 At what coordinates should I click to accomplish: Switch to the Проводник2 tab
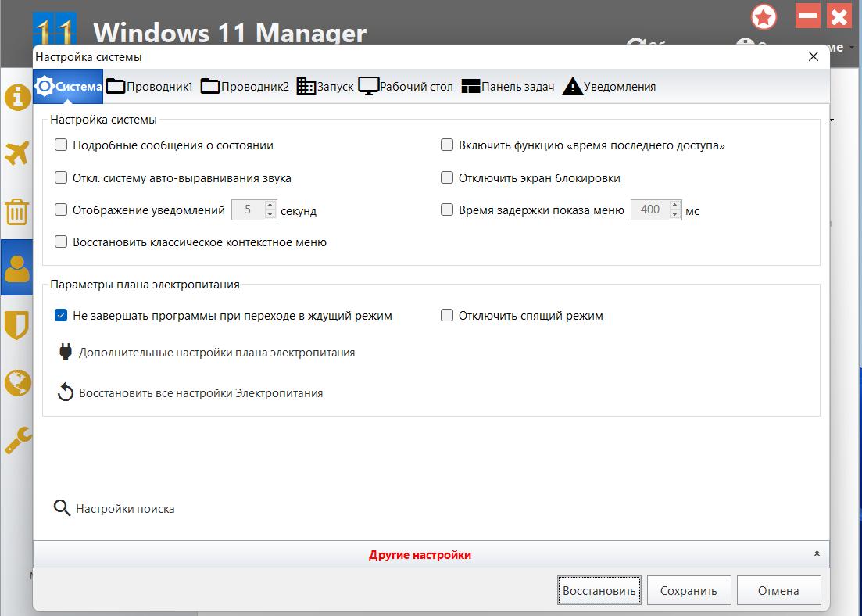(x=245, y=86)
